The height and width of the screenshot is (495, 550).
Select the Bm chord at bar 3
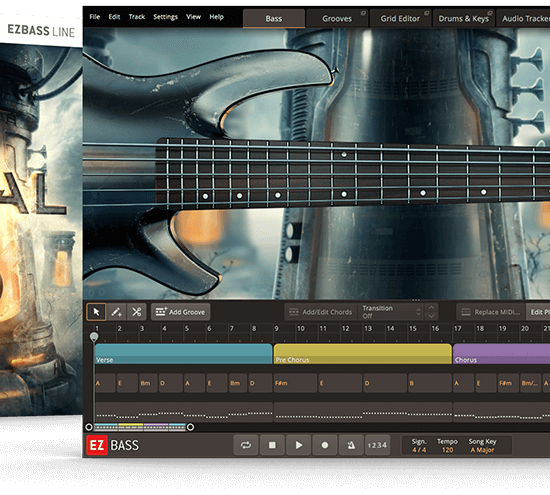[148, 383]
